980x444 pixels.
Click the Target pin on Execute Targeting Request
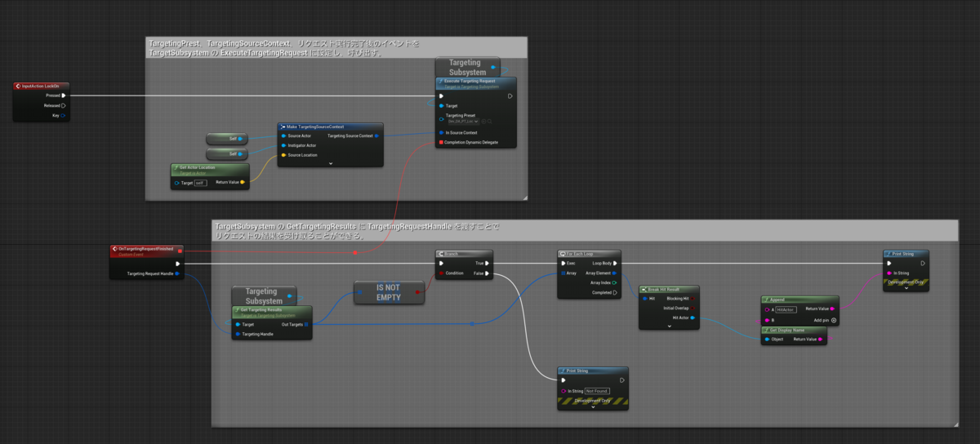point(442,106)
